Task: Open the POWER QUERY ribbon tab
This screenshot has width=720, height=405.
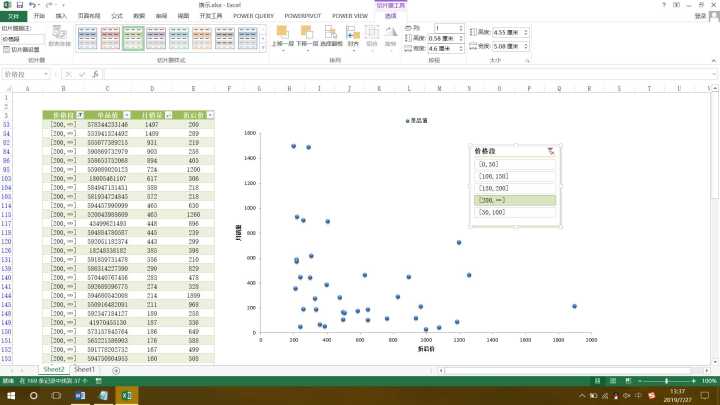Action: pos(253,16)
